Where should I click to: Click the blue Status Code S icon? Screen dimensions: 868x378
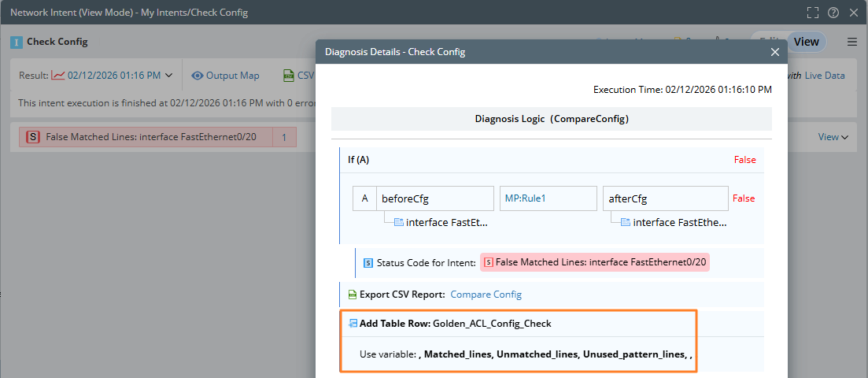pos(368,263)
